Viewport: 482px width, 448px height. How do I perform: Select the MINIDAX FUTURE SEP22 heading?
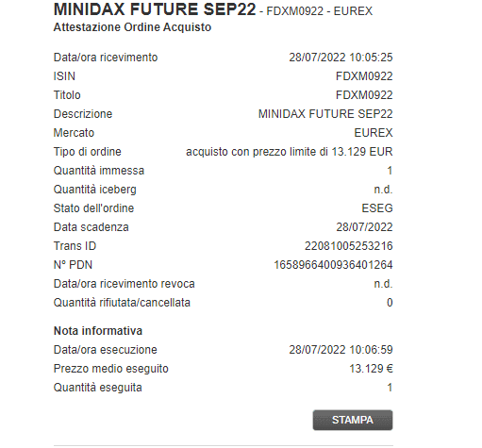[155, 9]
